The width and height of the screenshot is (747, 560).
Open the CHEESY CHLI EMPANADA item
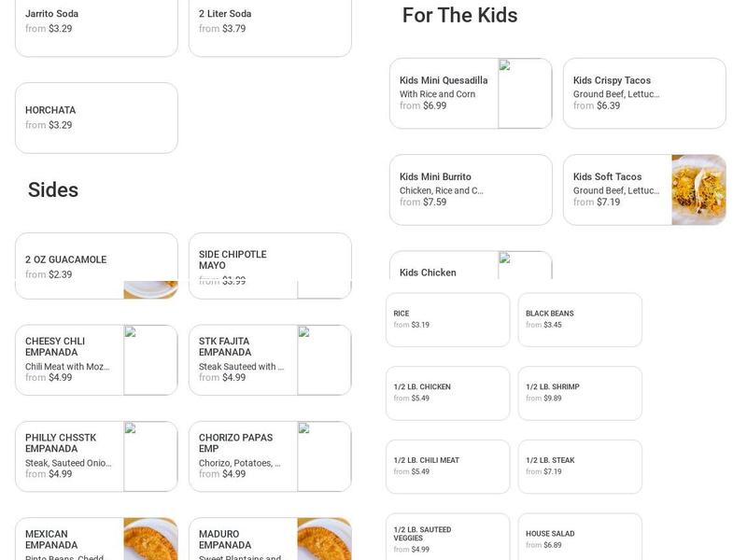click(x=70, y=360)
